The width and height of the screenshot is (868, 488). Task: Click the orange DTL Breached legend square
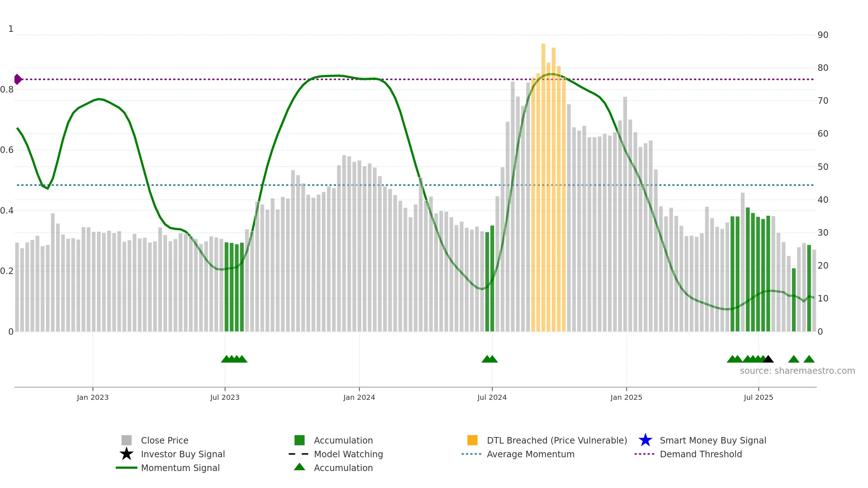click(472, 440)
